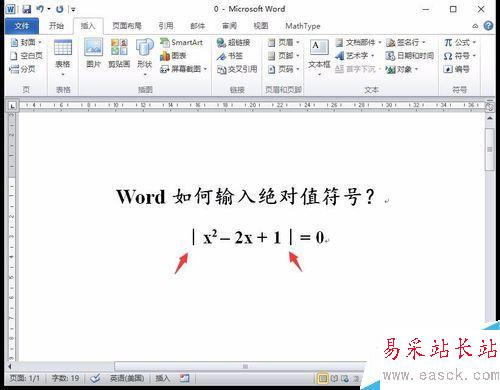Open Customize Quick Access Toolbar dropdown
Screen dimensions: 500x390
pyautogui.click(x=73, y=10)
